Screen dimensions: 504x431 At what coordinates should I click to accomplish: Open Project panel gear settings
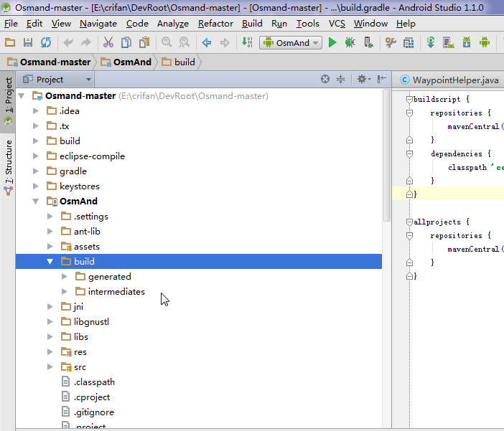click(364, 79)
